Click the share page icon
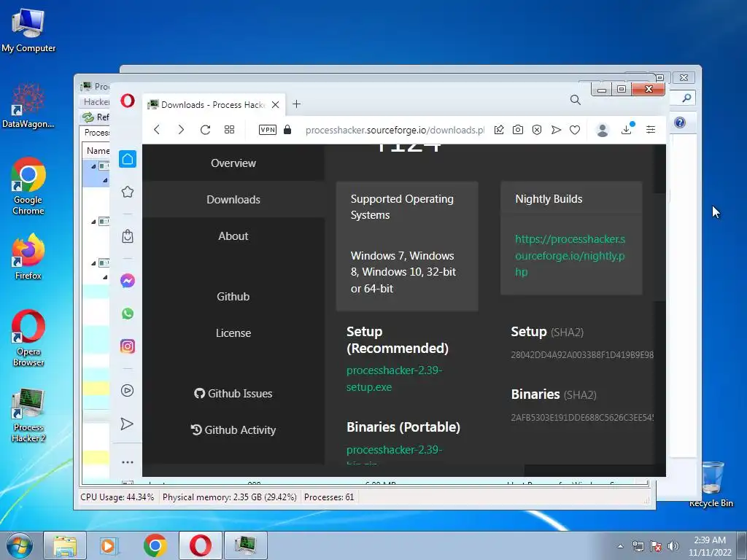 click(499, 130)
